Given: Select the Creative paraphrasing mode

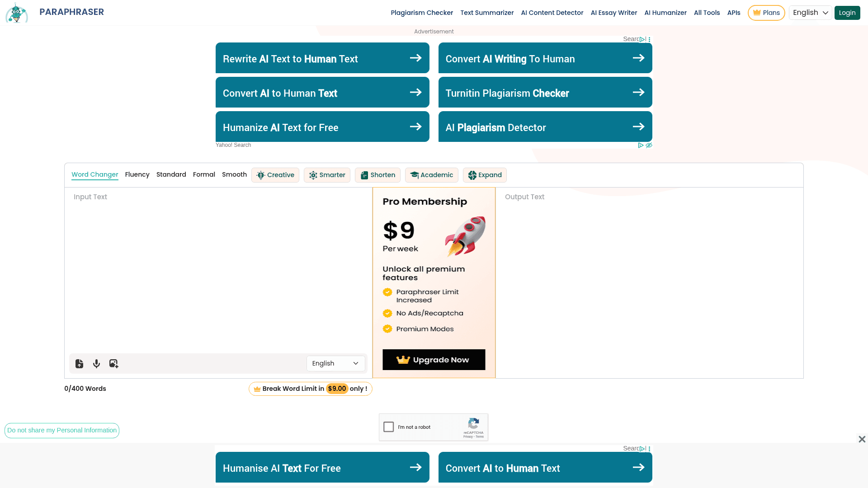Looking at the screenshot, I should click(275, 175).
